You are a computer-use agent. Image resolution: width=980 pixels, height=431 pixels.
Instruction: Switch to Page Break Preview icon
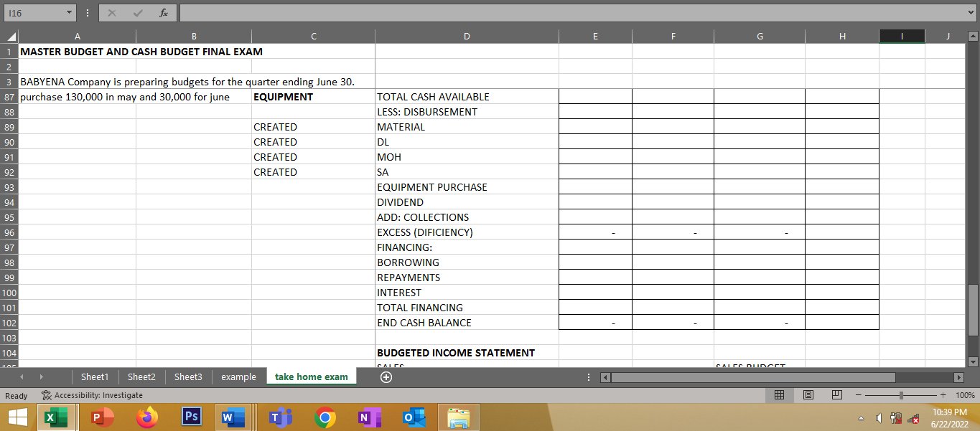(836, 395)
